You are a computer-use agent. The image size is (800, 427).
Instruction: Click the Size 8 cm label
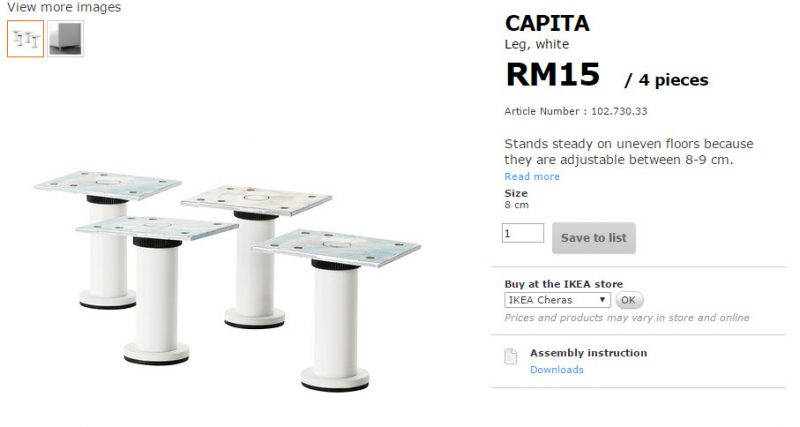[516, 199]
